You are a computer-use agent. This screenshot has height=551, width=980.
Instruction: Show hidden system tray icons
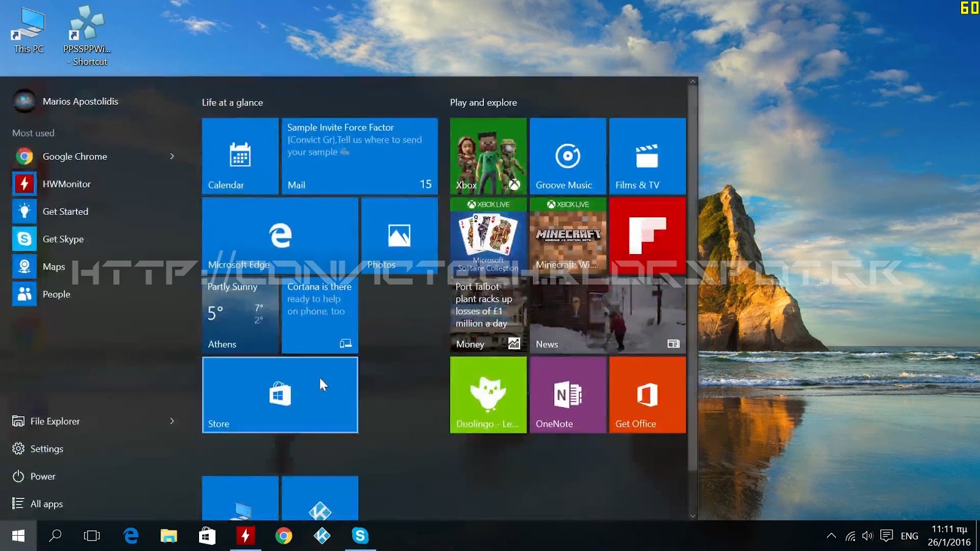(x=831, y=536)
